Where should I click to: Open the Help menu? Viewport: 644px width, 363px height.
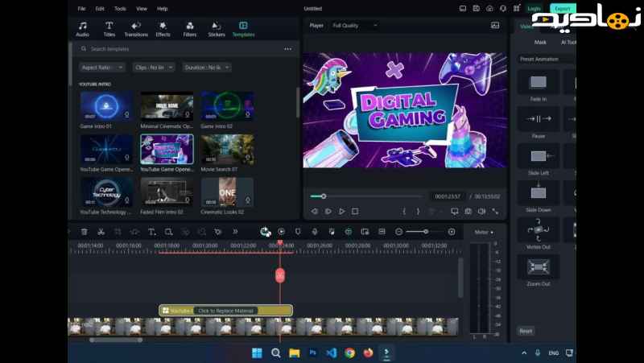click(163, 9)
